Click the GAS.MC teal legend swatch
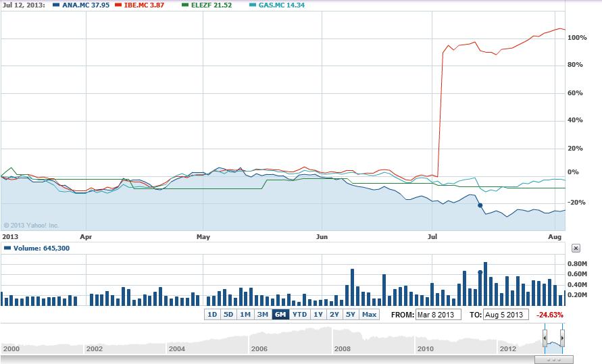This screenshot has width=602, height=364. tap(253, 5)
